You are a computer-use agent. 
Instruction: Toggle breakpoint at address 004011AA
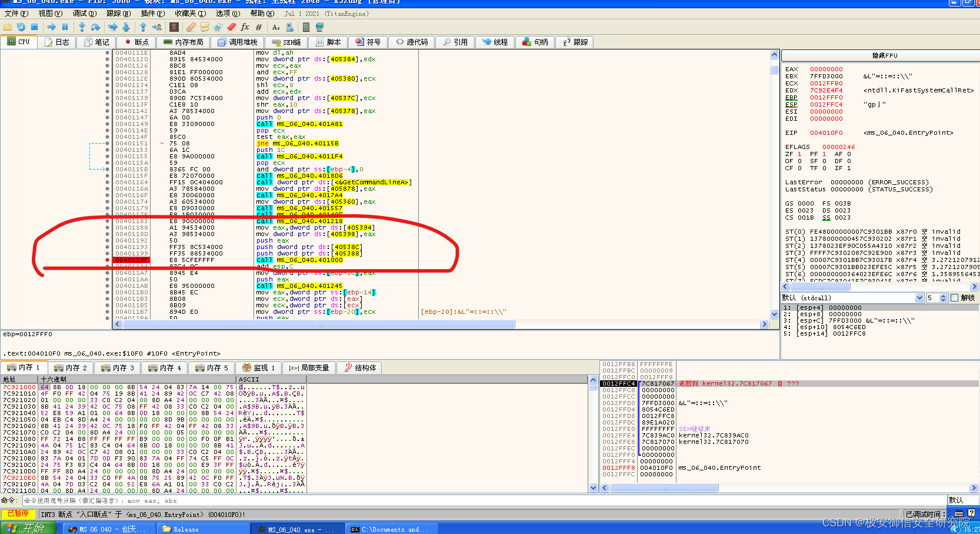coord(107,279)
